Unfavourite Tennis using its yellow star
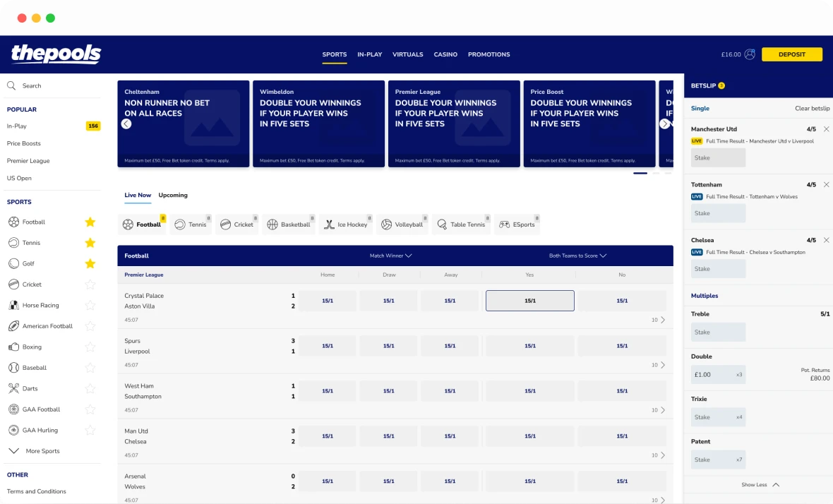The width and height of the screenshot is (833, 504). point(90,243)
